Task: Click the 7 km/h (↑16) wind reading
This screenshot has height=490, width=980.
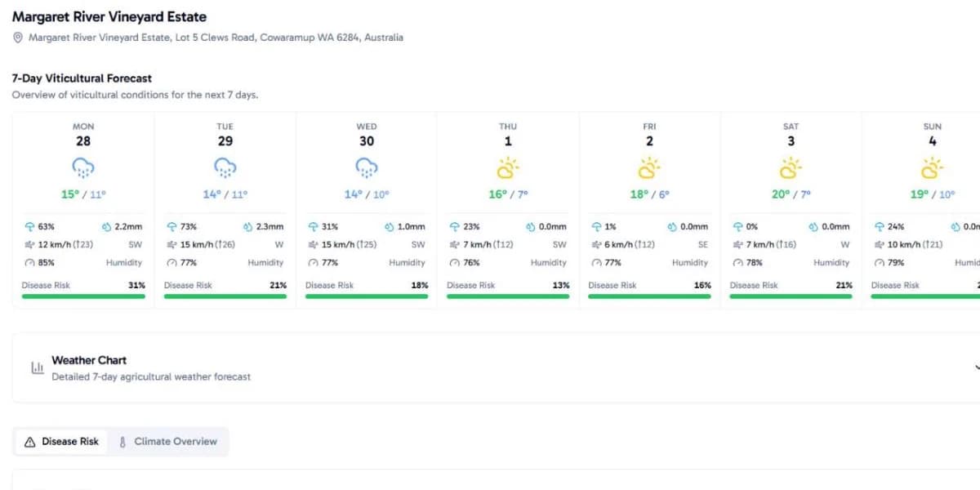Action: point(771,245)
